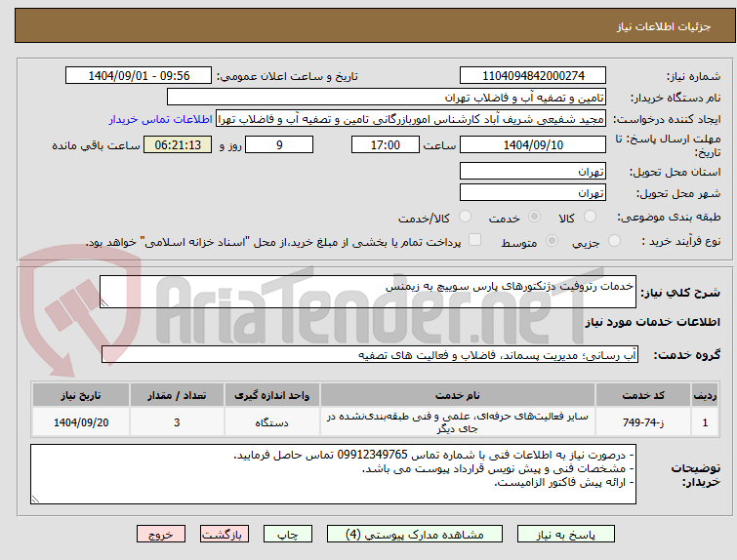This screenshot has width=737, height=560.
Task: Select the متوسط purchase type radio
Action: click(x=552, y=241)
